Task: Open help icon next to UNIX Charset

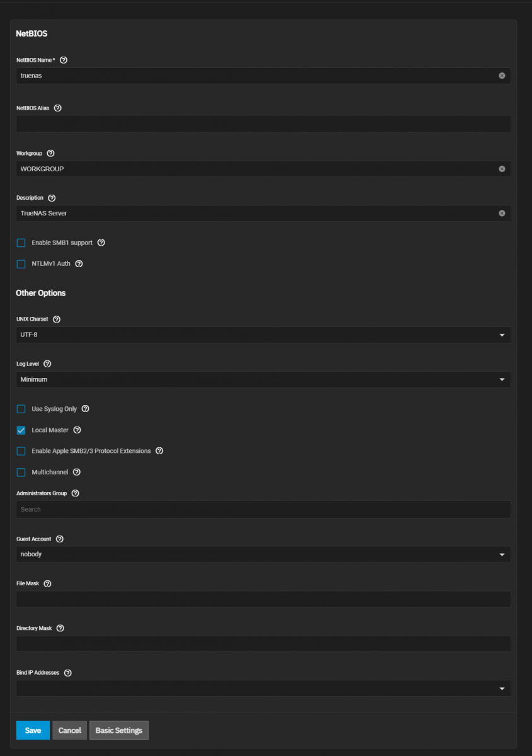Action: (x=57, y=319)
